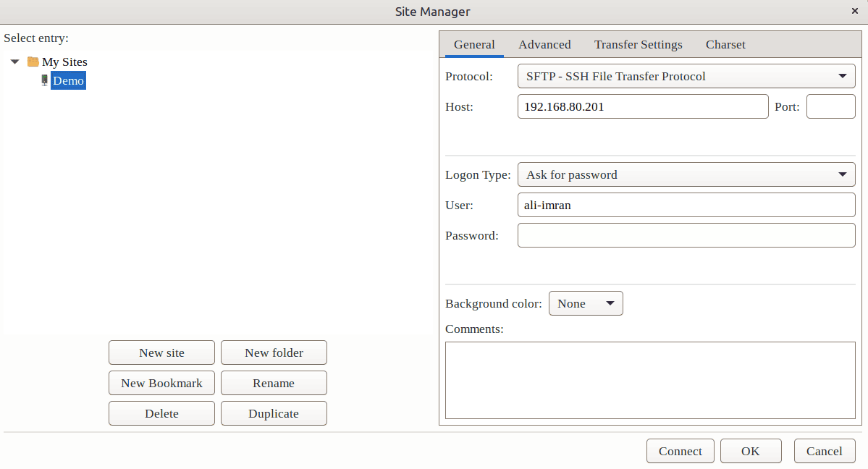Click the New site button

pyautogui.click(x=161, y=352)
